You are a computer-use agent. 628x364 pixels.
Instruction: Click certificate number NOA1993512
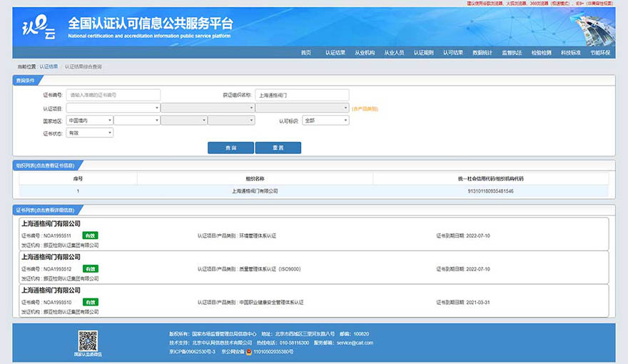click(x=57, y=269)
